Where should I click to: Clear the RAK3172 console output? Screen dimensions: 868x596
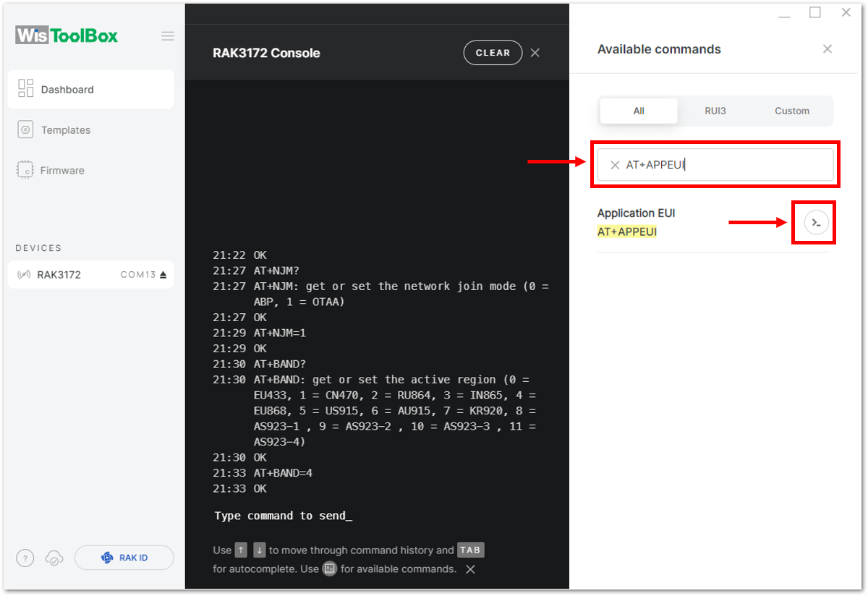click(x=493, y=53)
